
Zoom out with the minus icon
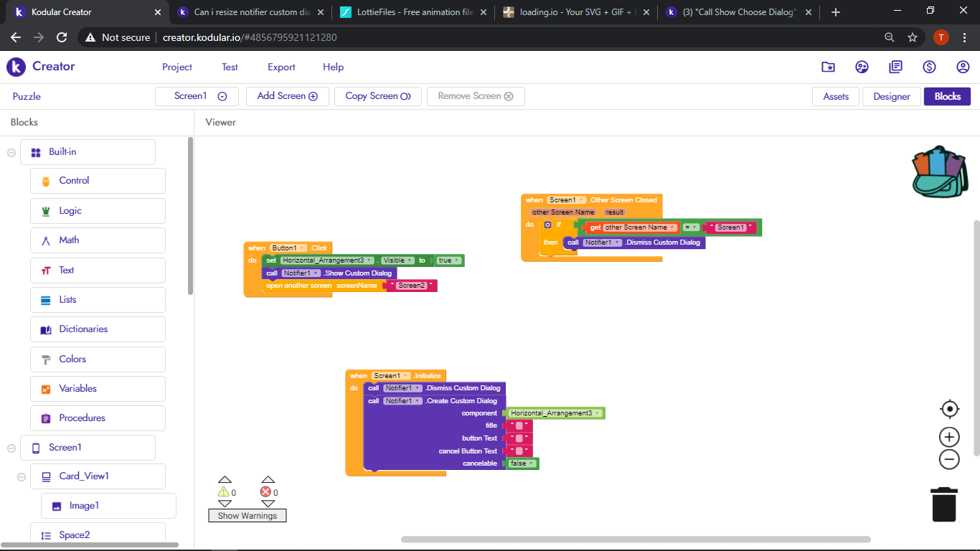pyautogui.click(x=949, y=460)
